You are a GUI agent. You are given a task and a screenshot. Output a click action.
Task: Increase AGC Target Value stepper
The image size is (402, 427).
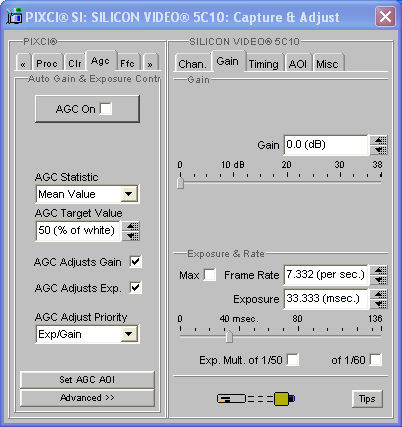(131, 226)
